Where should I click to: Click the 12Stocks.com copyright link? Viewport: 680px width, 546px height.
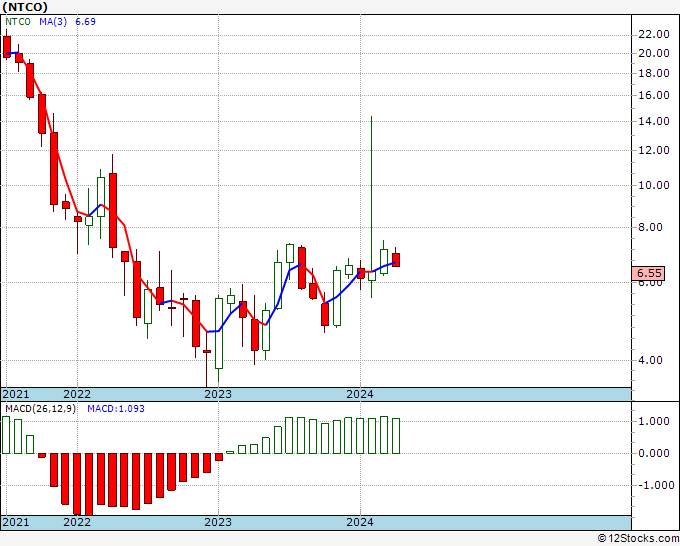pyautogui.click(x=638, y=539)
